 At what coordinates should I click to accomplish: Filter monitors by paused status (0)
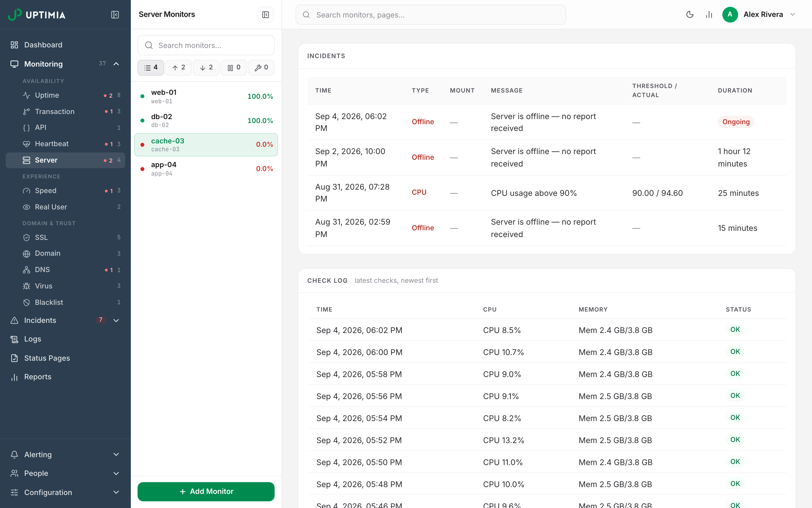[233, 68]
